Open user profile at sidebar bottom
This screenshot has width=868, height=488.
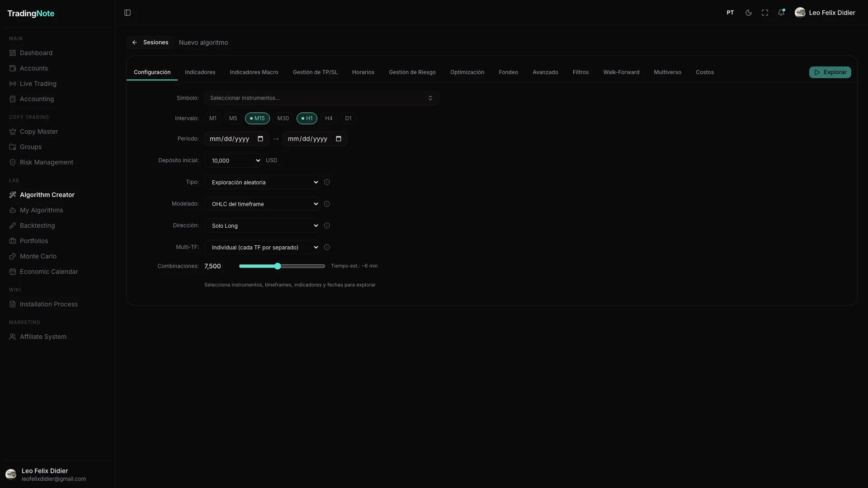[x=58, y=474]
